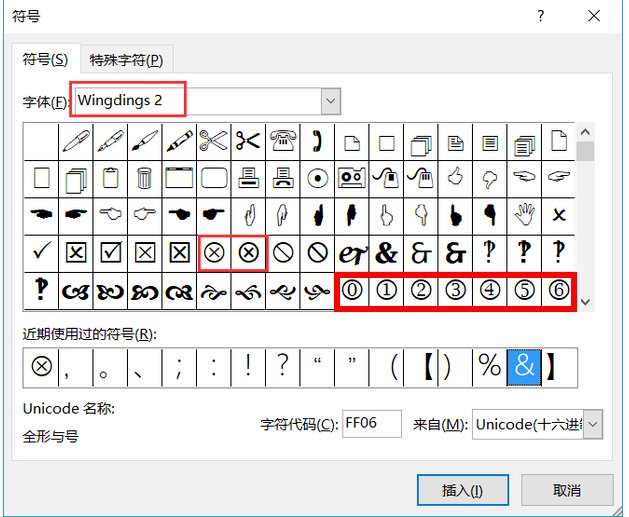Click the symbol grid scroll up arrow
Screen dimensions: 629x517
click(x=585, y=132)
